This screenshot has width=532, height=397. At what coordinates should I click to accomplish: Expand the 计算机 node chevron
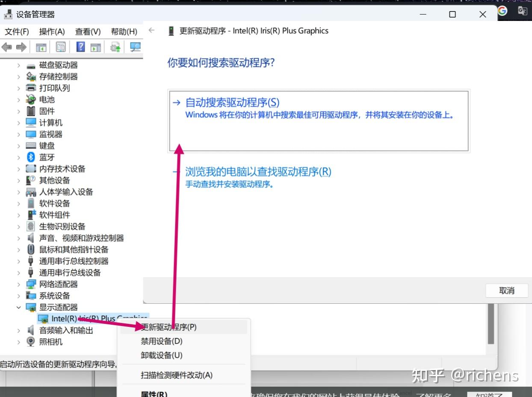18,123
